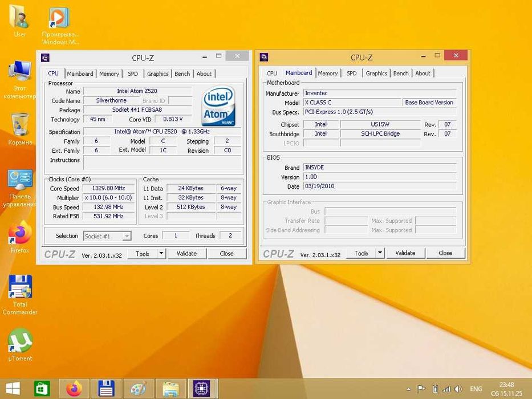Open the network signal tray icon
Screen dimensions: 532x399
coord(446,389)
